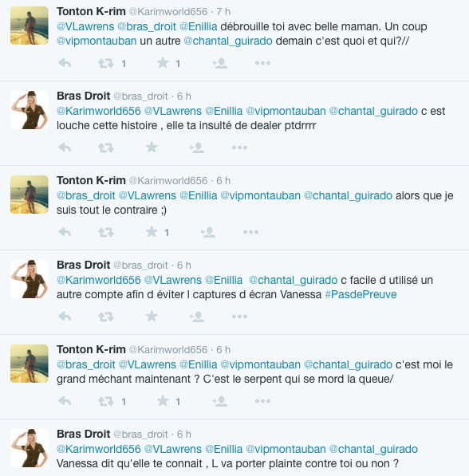Retweet the 'débrouille toi avec belle maman' tweet

(x=106, y=63)
